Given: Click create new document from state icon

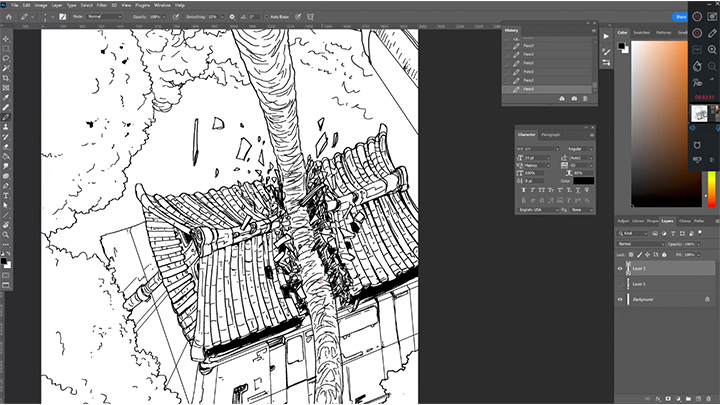Looking at the screenshot, I should pos(562,99).
